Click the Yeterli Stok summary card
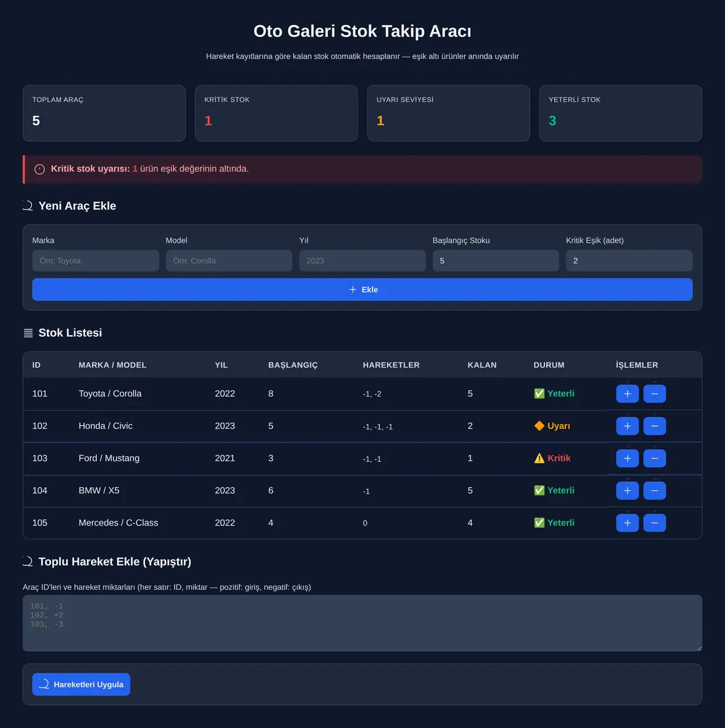Viewport: 725px width, 728px height. click(620, 113)
